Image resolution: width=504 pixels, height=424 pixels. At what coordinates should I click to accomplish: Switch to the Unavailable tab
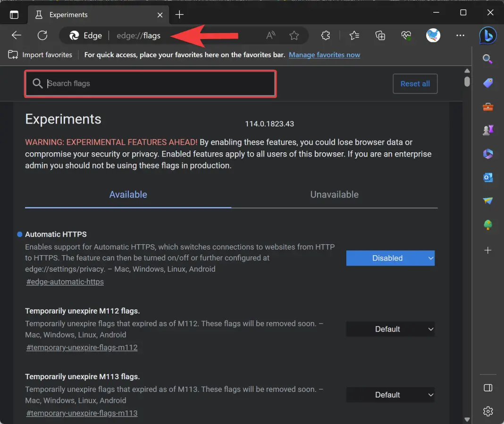point(334,194)
